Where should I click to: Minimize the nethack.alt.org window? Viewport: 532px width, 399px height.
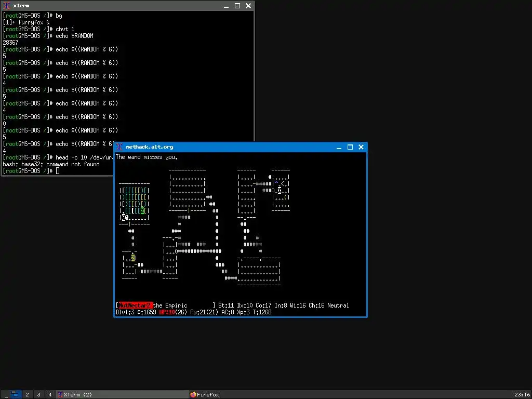click(x=339, y=147)
